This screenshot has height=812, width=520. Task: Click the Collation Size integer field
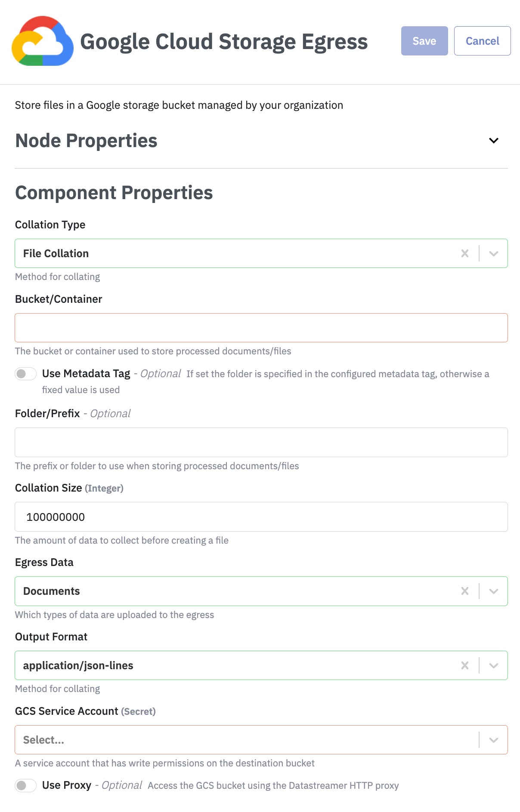[261, 517]
